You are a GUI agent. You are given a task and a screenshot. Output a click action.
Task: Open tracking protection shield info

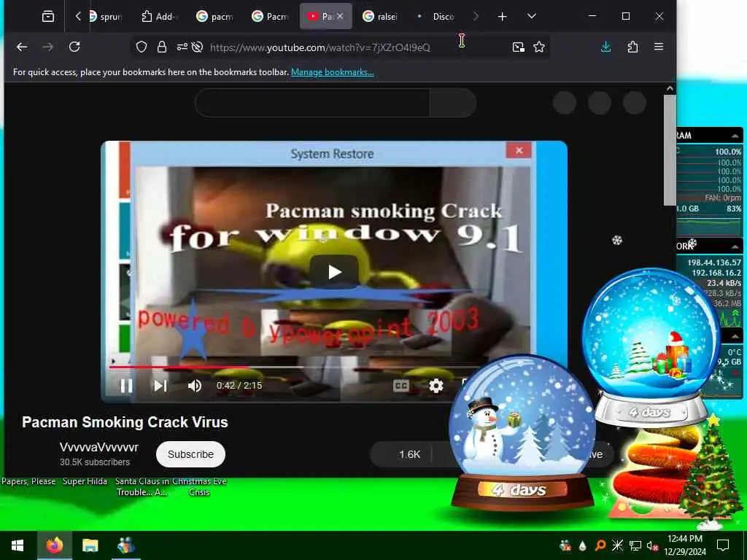click(142, 47)
